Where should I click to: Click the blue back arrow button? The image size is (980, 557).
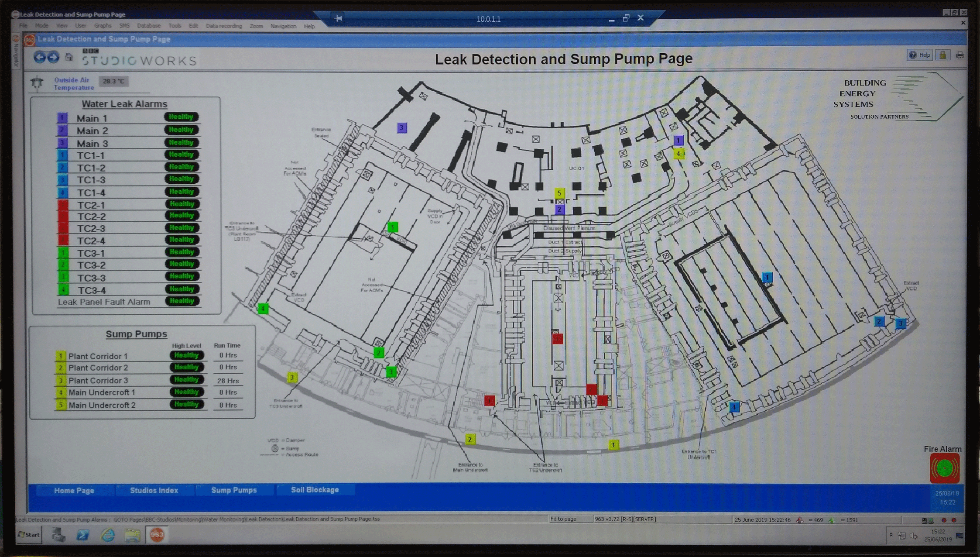[x=39, y=57]
